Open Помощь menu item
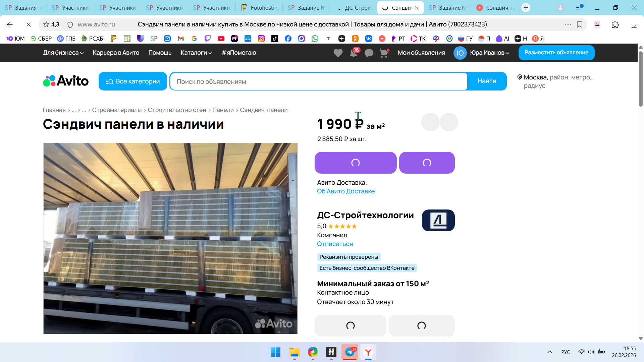 click(x=160, y=53)
